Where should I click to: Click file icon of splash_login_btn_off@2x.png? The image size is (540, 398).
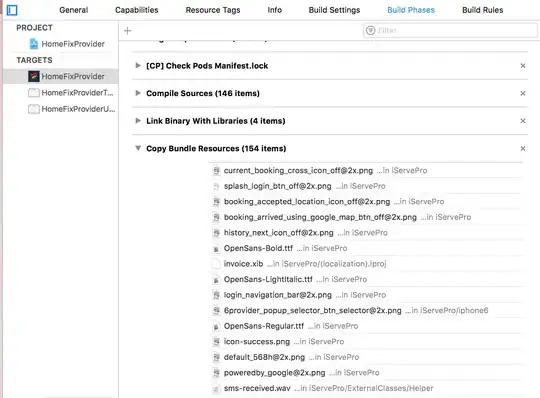pyautogui.click(x=216, y=186)
